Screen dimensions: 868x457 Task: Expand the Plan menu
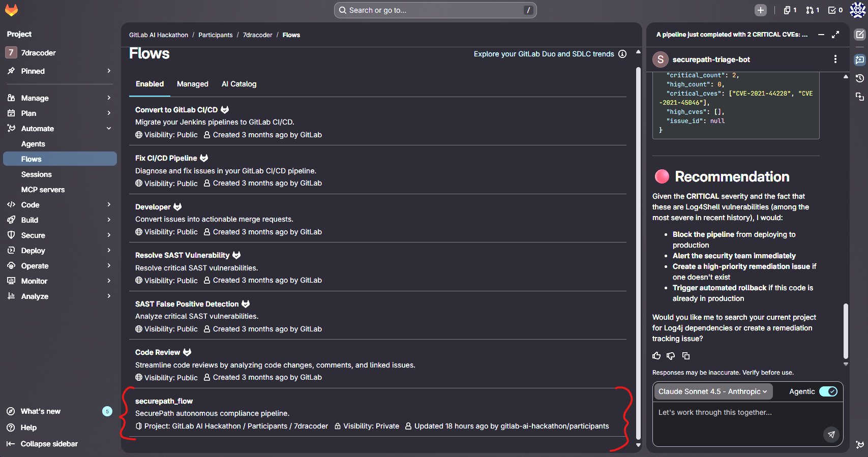tap(59, 113)
